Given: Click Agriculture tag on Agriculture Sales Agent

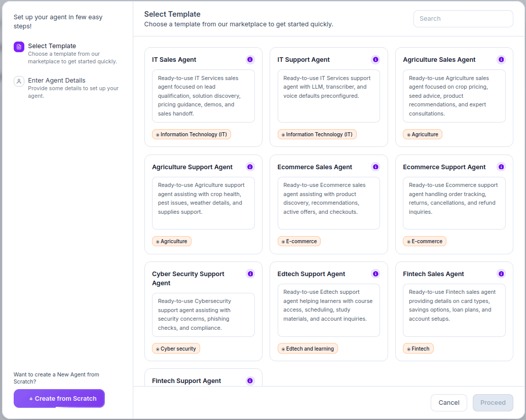Looking at the screenshot, I should pos(422,135).
